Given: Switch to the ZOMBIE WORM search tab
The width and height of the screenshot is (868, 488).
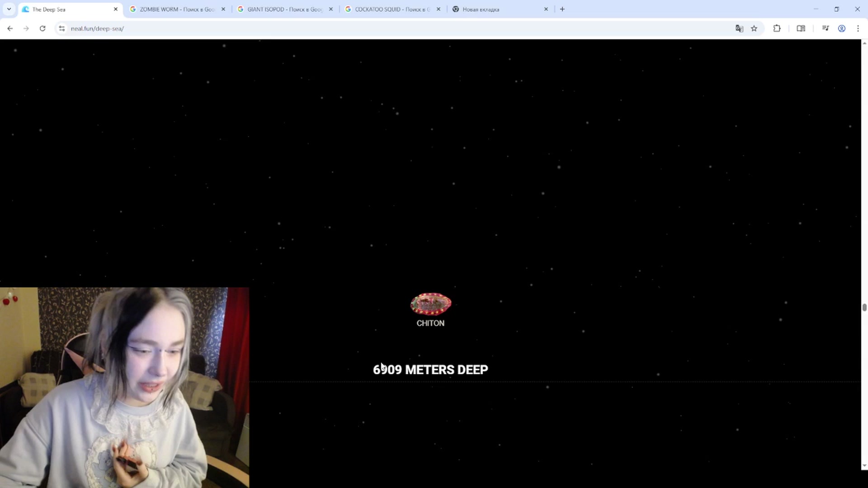Looking at the screenshot, I should [x=177, y=9].
